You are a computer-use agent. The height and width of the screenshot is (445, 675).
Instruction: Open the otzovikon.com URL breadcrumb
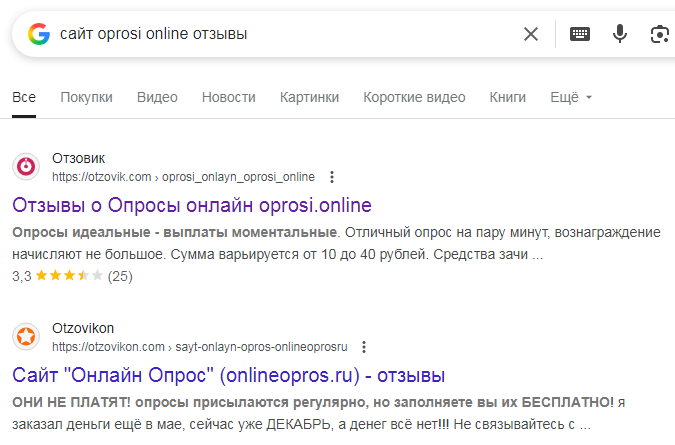[x=200, y=347]
